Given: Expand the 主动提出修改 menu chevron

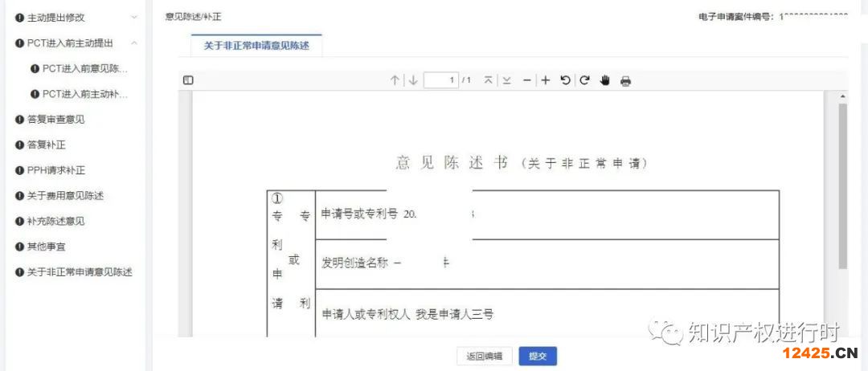Looking at the screenshot, I should click(133, 17).
